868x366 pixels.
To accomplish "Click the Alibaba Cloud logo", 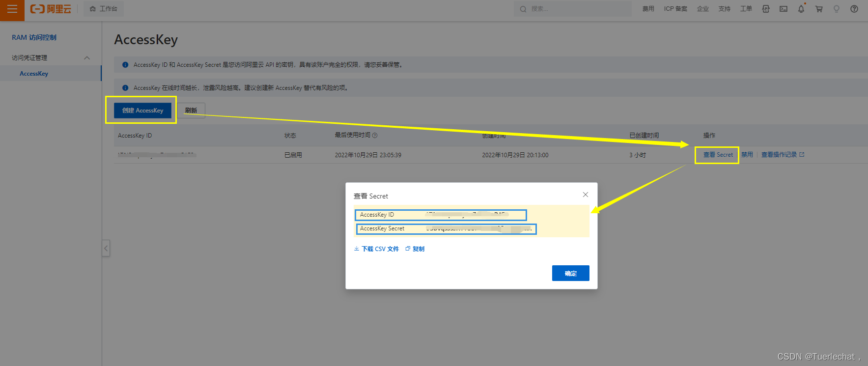I will coord(51,9).
